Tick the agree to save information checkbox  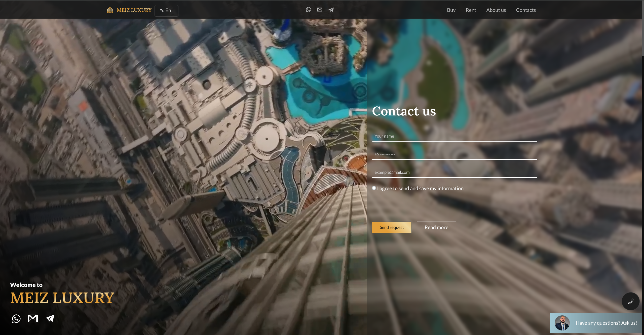coord(374,188)
